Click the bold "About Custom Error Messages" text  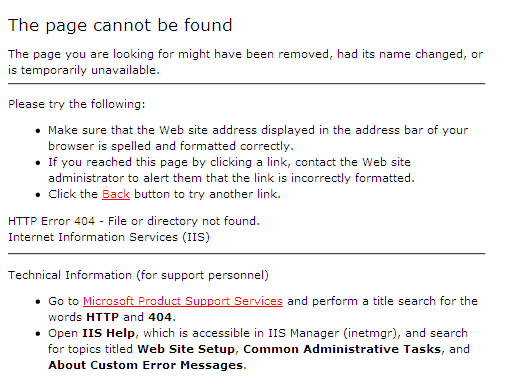tap(146, 365)
